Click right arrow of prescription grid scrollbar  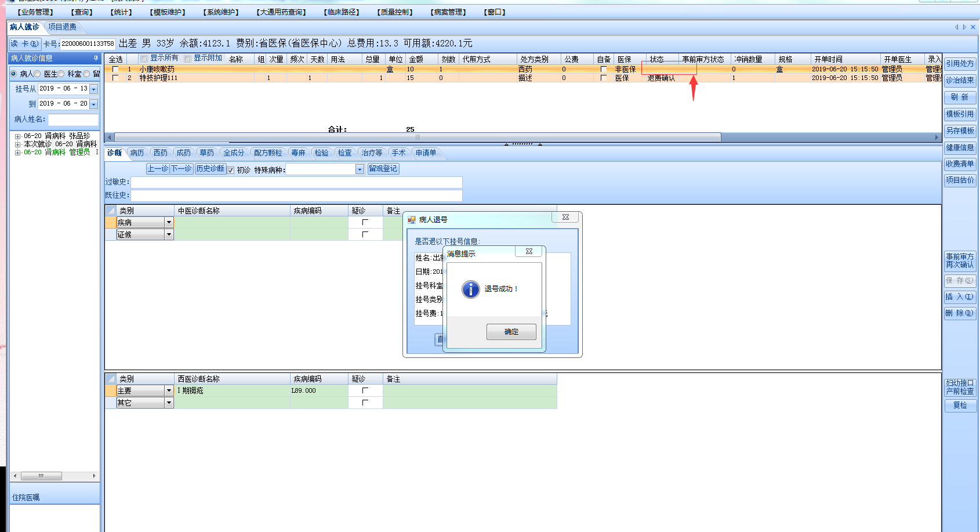pos(937,137)
